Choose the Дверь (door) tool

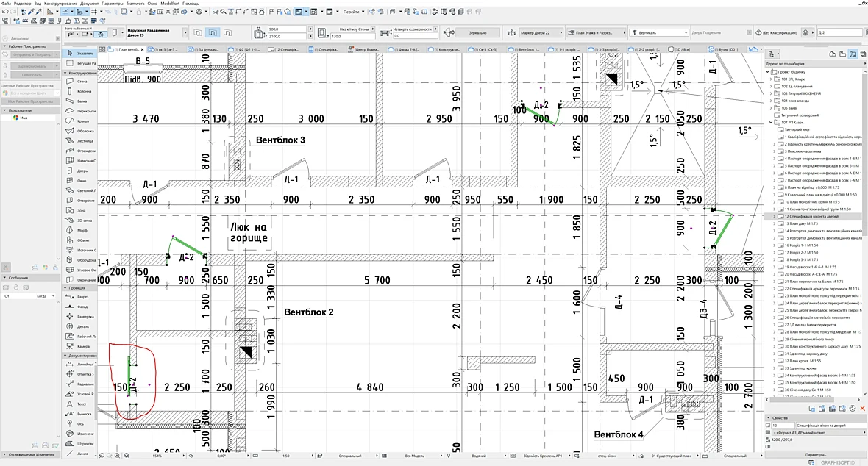tap(80, 171)
